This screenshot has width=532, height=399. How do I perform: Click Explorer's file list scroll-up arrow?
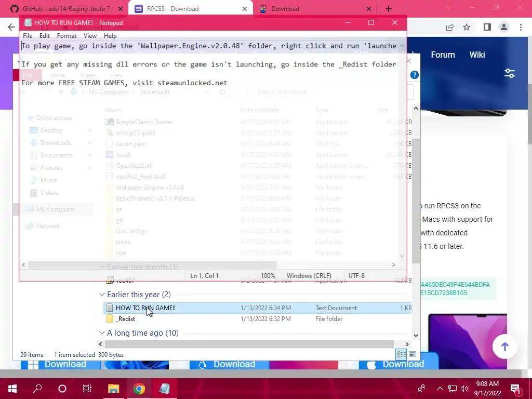(x=416, y=108)
